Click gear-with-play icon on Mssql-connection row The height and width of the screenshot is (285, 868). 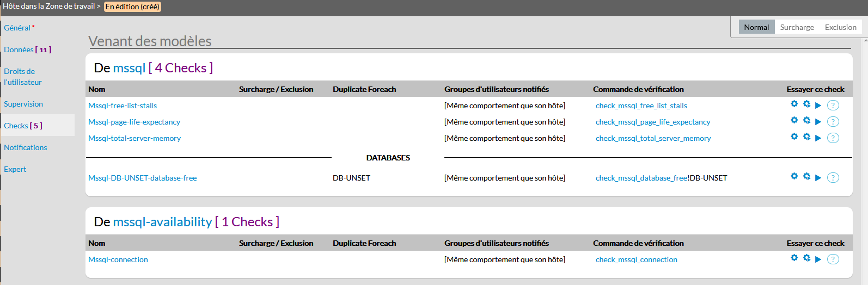[806, 258]
